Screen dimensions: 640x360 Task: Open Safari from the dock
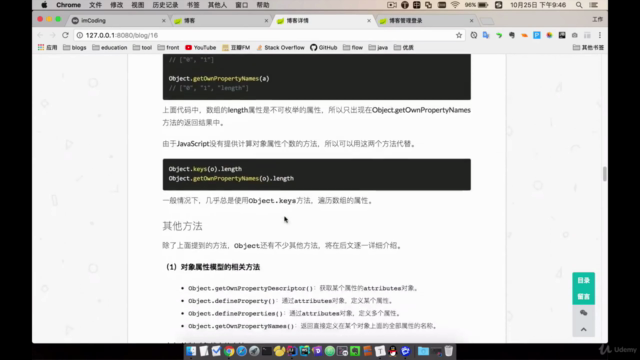coord(242,351)
